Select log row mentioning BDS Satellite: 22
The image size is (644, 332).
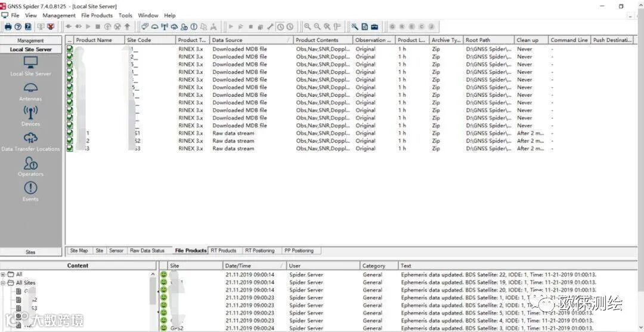click(398, 275)
